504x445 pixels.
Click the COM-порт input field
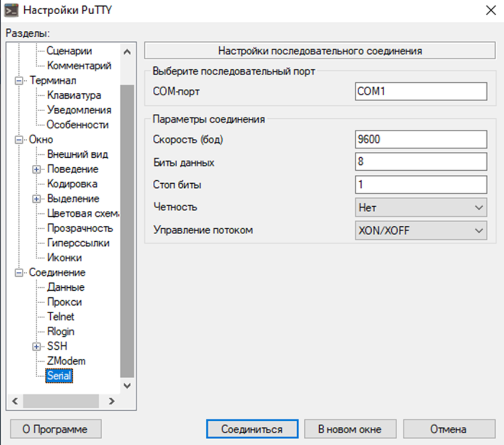[421, 92]
